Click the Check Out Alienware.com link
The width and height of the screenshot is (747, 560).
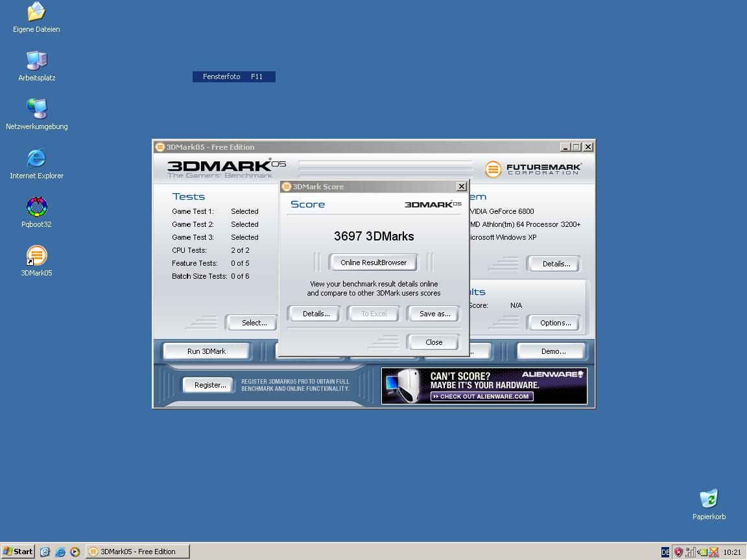coord(481,396)
